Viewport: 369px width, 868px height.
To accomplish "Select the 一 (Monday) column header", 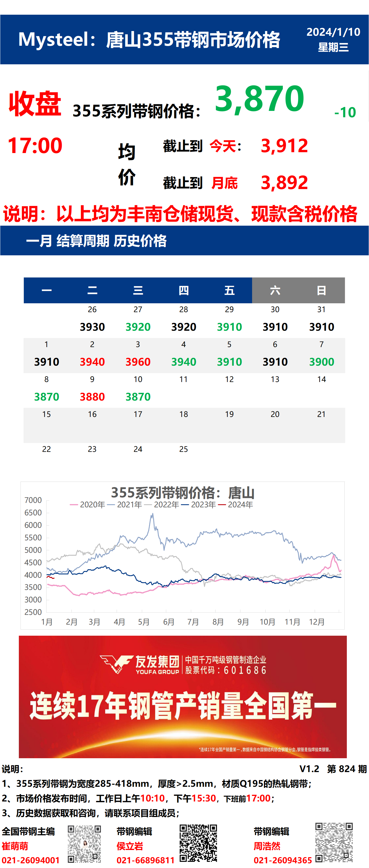I will [47, 290].
